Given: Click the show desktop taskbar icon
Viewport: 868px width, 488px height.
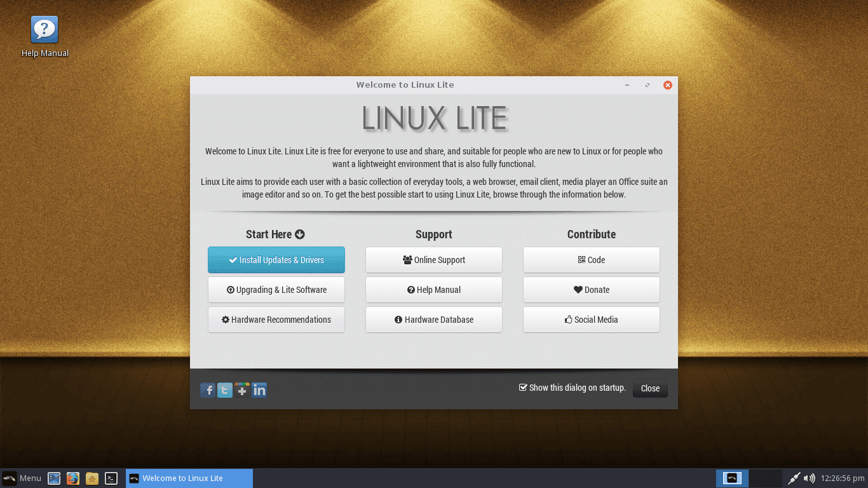Looking at the screenshot, I should point(54,478).
